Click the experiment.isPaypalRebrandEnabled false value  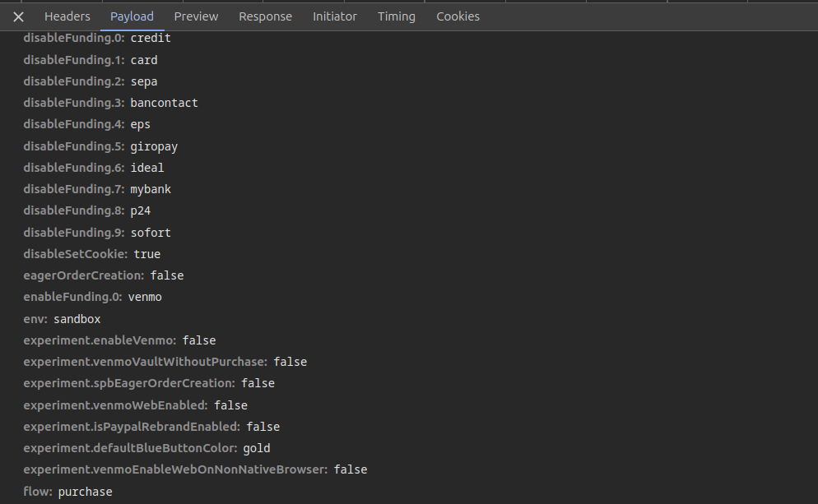(263, 426)
